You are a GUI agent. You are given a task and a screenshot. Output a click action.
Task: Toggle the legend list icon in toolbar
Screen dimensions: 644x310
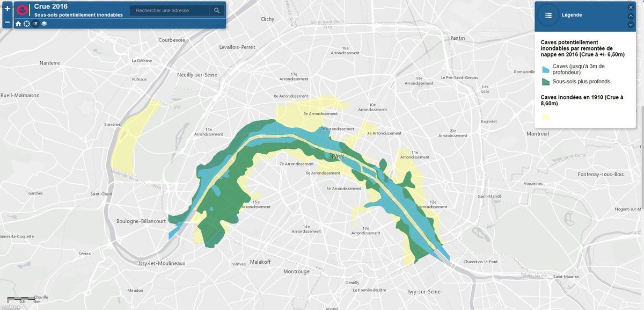[x=35, y=24]
